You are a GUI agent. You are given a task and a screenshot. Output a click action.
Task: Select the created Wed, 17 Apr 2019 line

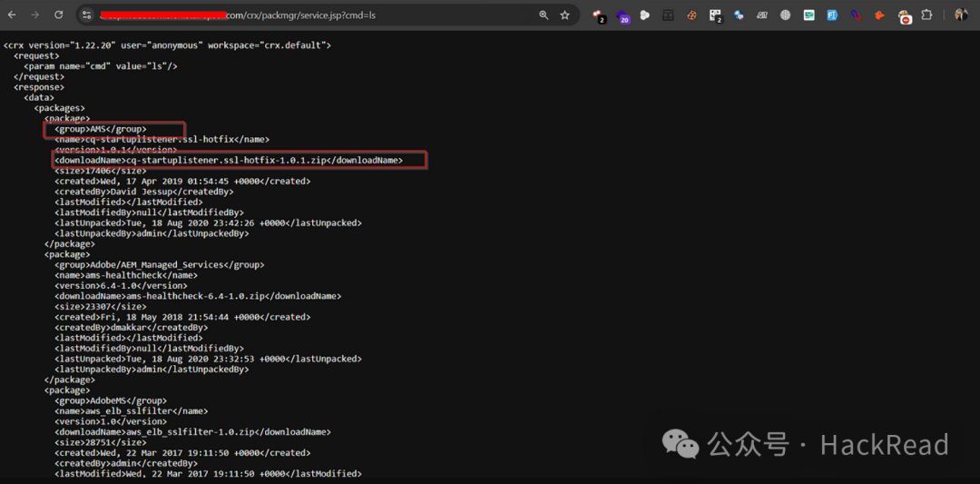click(182, 181)
